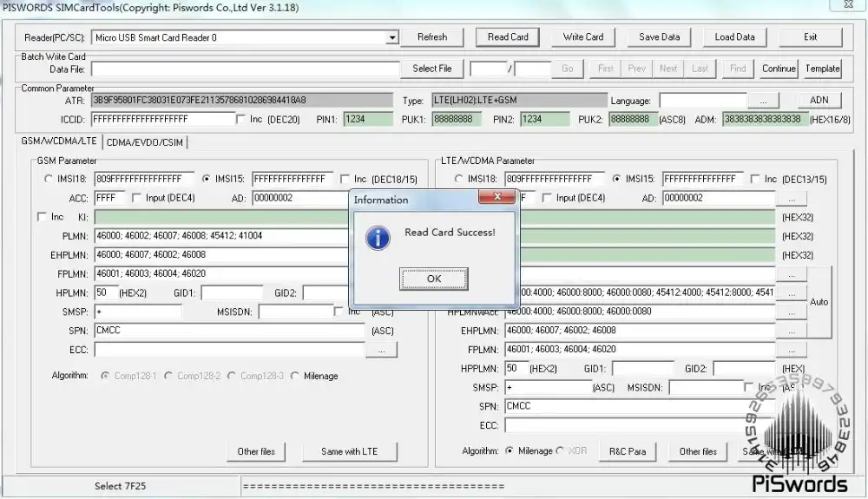Click the GSM HPLMN field
Viewport: 868px width, 499px height.
click(x=106, y=292)
